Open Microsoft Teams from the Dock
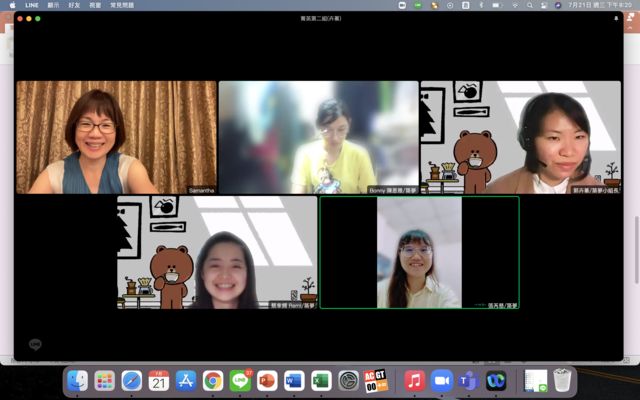640x400 pixels. tap(468, 381)
